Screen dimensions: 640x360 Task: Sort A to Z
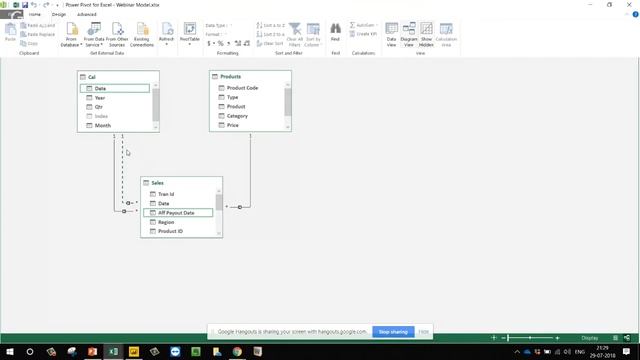pos(271,25)
